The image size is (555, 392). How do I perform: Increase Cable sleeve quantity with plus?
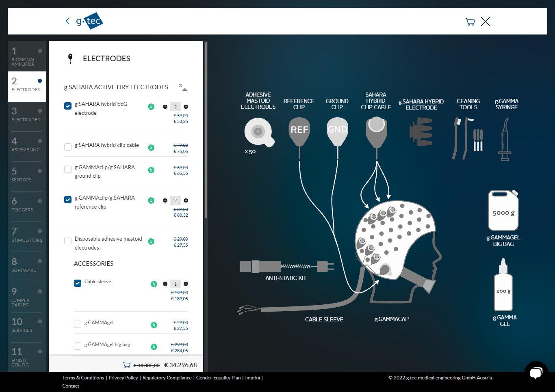coord(186,284)
